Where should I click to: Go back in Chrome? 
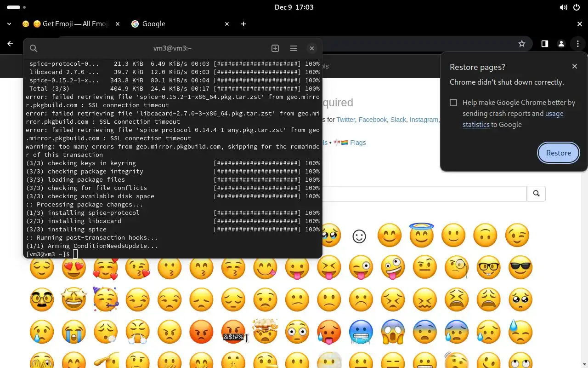[x=10, y=44]
